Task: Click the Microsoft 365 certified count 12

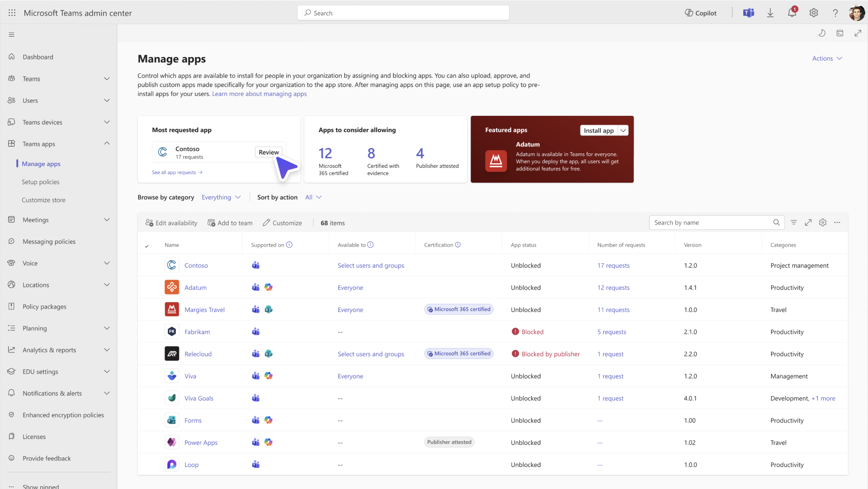Action: 325,153
